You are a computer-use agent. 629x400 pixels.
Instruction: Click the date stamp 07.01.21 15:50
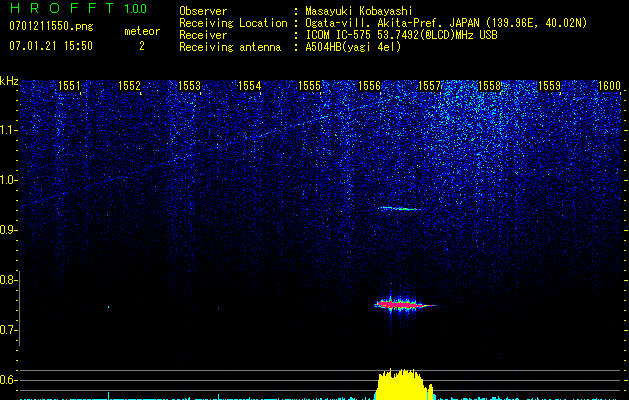51,46
